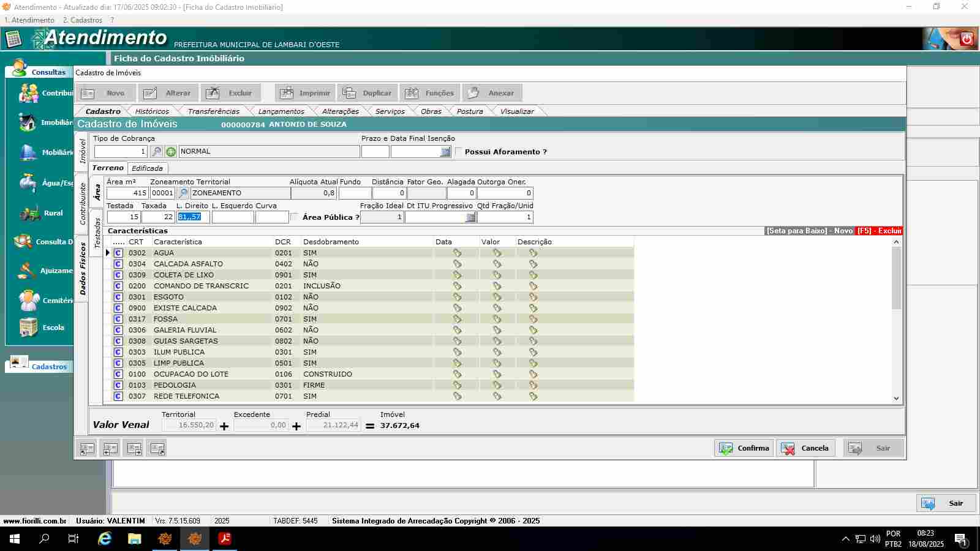Image resolution: width=980 pixels, height=551 pixels.
Task: Open the Dt ITU Progressivo date picker
Action: pyautogui.click(x=470, y=217)
